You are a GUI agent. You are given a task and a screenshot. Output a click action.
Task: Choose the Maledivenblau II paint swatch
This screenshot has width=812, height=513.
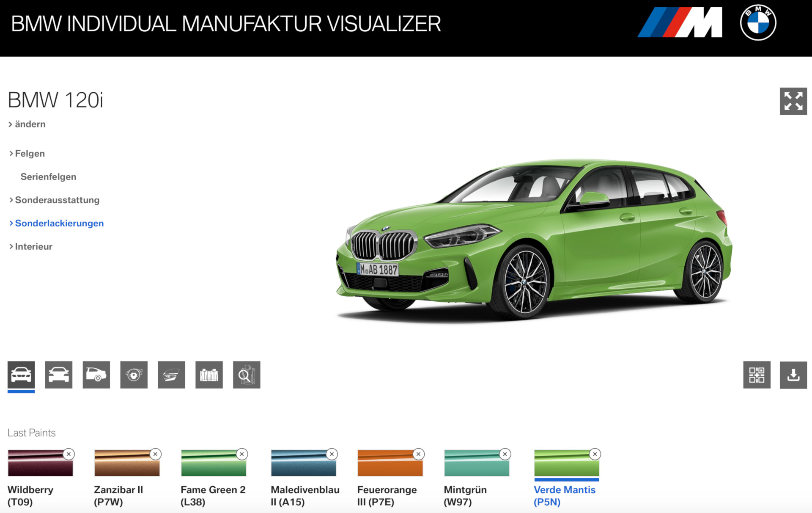click(x=303, y=463)
